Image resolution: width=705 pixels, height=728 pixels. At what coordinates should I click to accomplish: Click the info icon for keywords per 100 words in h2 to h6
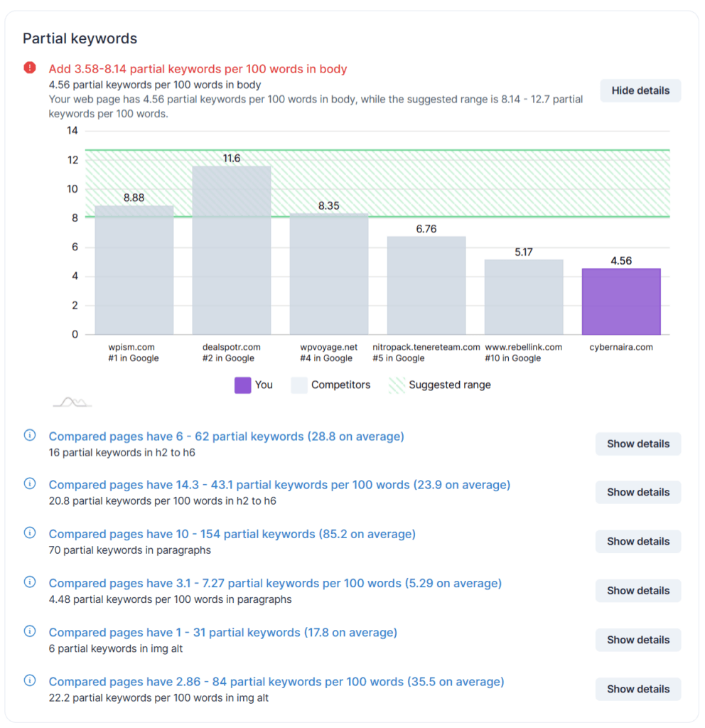click(29, 483)
